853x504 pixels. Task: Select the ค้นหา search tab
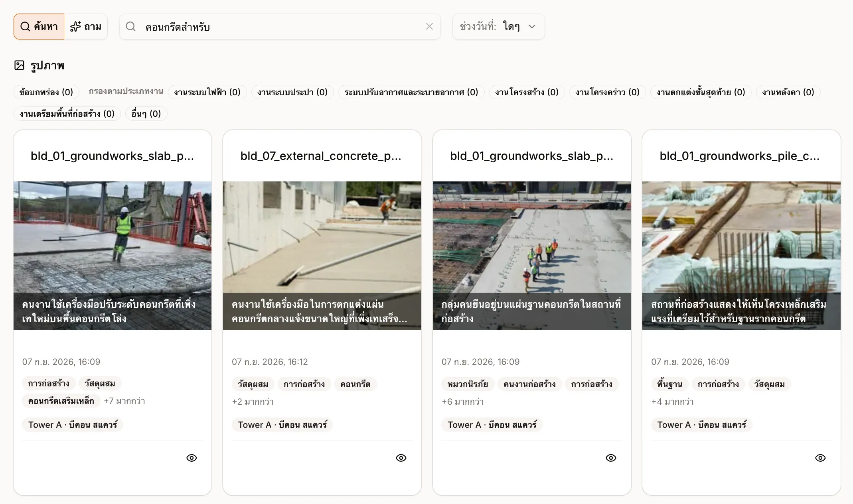coord(39,26)
